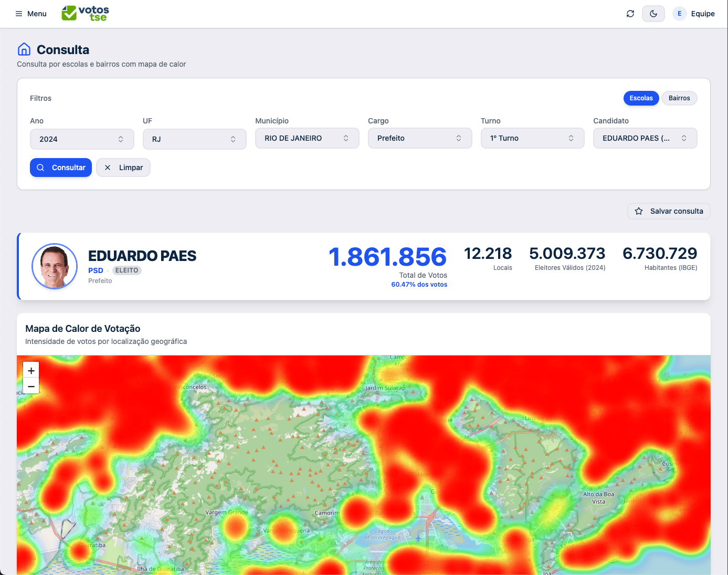The width and height of the screenshot is (728, 575).
Task: Click Eduardo Paes's profile photo
Action: [x=55, y=266]
